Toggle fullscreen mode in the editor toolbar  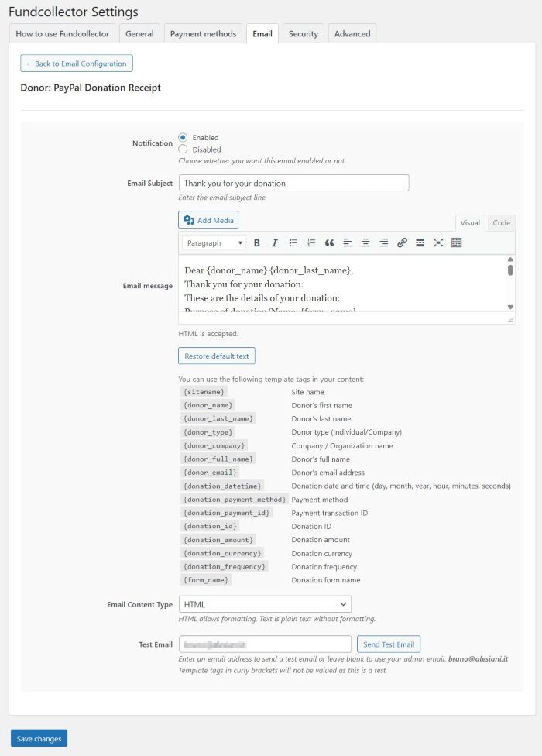[437, 243]
